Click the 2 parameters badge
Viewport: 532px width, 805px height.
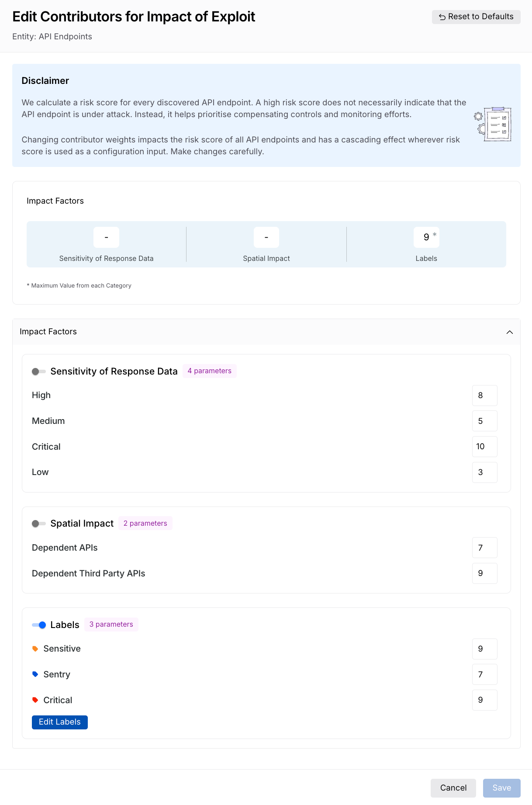145,523
